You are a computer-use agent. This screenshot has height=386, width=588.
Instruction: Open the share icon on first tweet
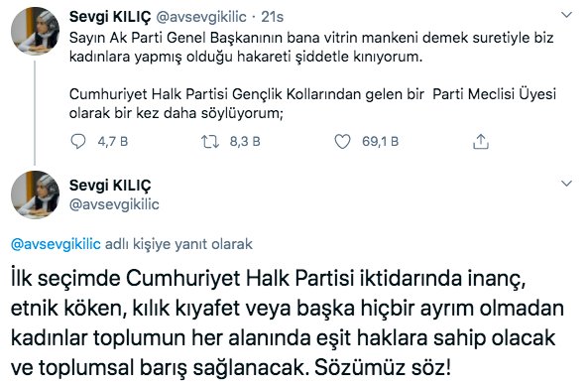480,142
